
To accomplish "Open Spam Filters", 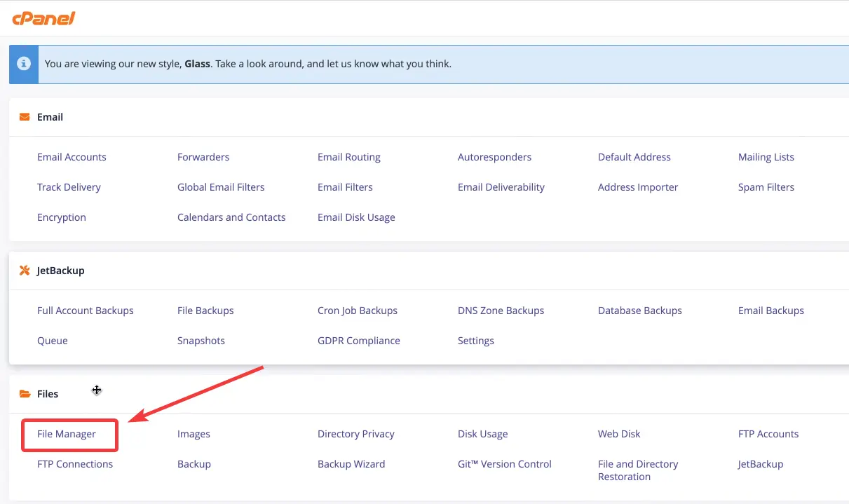I will click(x=766, y=187).
